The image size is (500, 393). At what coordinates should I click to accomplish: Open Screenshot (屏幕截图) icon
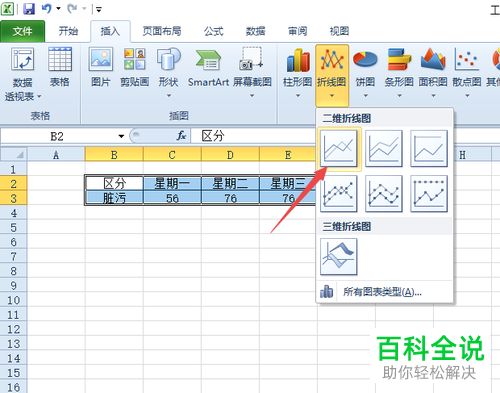tap(252, 59)
